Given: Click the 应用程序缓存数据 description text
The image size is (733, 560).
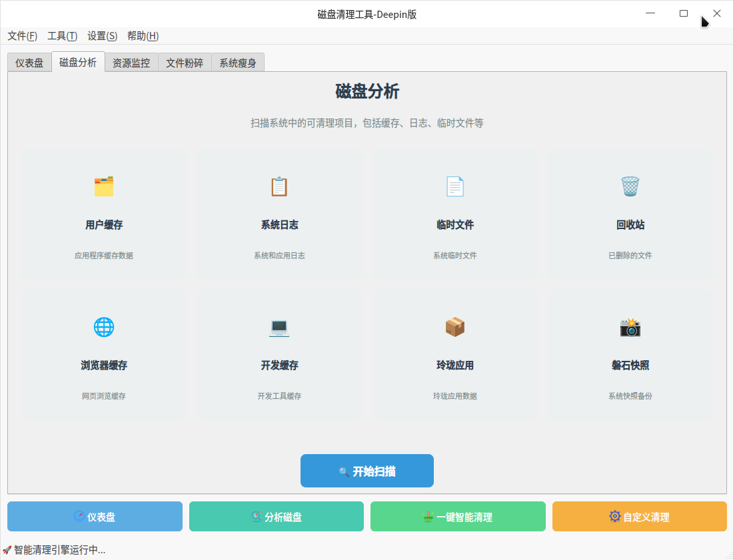Looking at the screenshot, I should pos(104,256).
